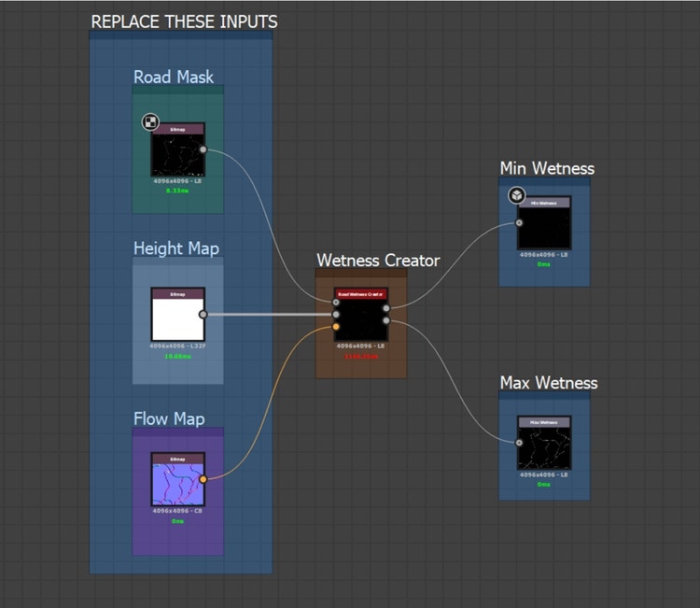Click the top input pin of Wetness Creator
This screenshot has width=700, height=608.
click(336, 303)
